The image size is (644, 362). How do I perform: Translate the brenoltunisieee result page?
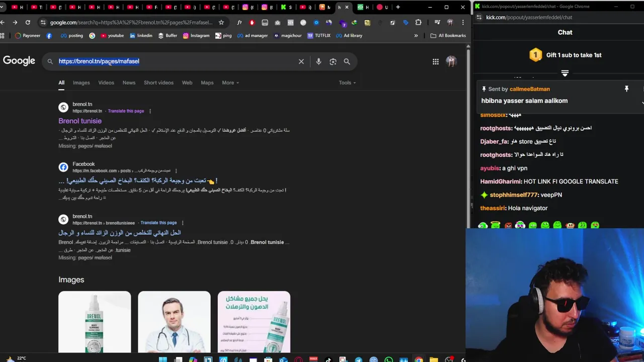pos(158,223)
